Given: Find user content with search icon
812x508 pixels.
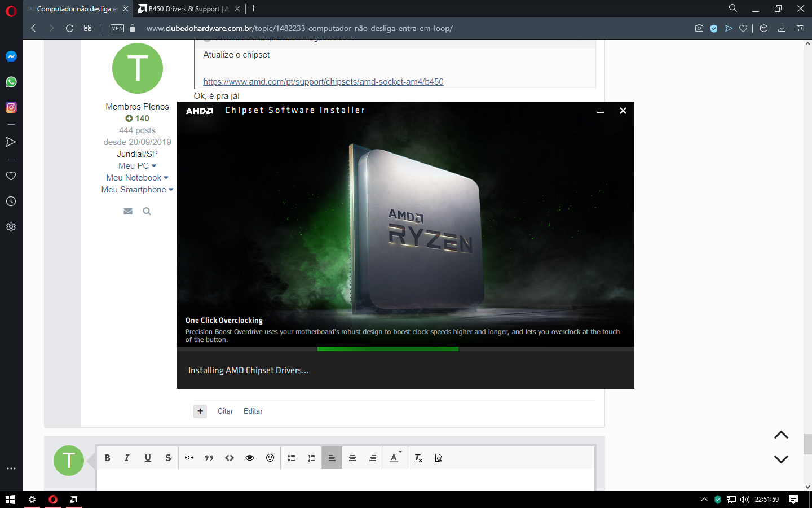Looking at the screenshot, I should [147, 211].
